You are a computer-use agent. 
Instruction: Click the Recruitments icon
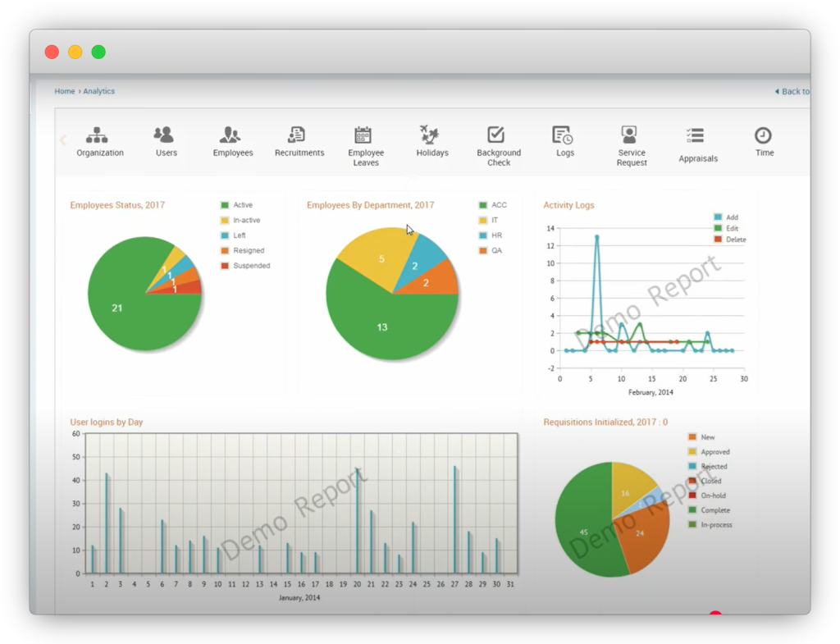coord(299,135)
